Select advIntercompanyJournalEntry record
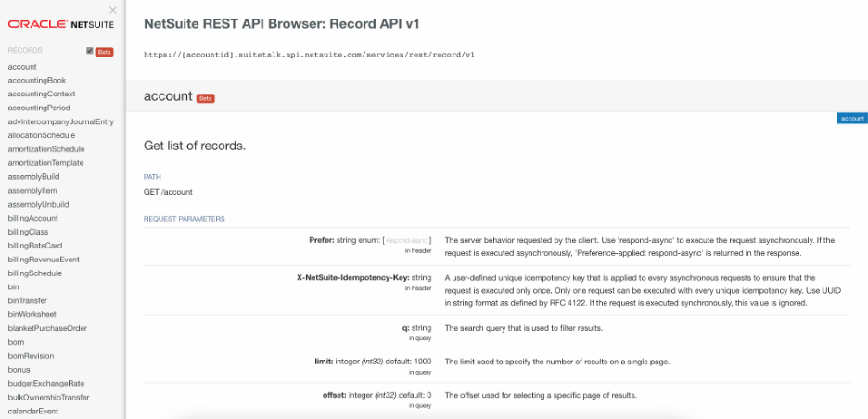Screen dimensions: 868x419 [x=61, y=121]
